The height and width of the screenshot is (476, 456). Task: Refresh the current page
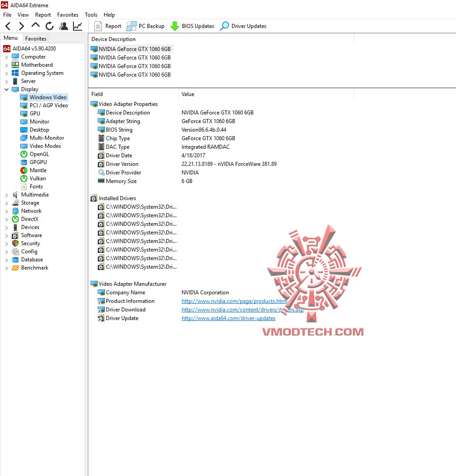coord(50,26)
